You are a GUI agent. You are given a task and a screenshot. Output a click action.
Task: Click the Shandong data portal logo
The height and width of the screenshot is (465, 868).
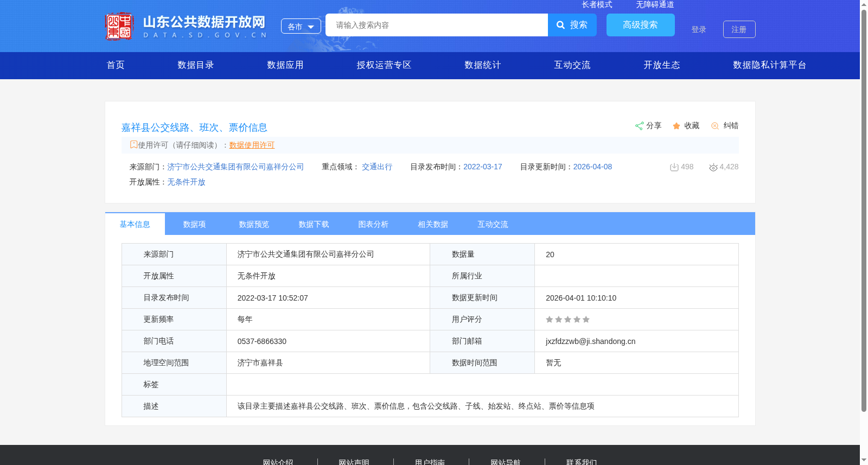(186, 26)
